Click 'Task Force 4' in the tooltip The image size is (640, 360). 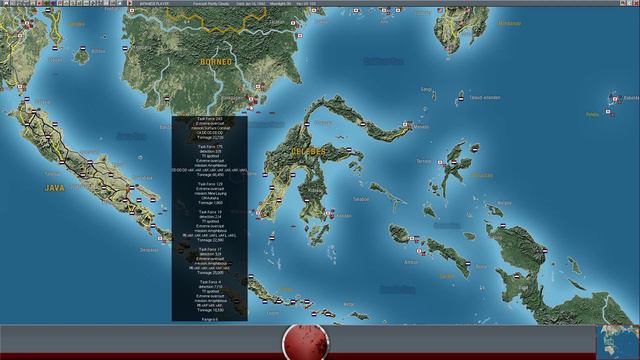[210, 282]
